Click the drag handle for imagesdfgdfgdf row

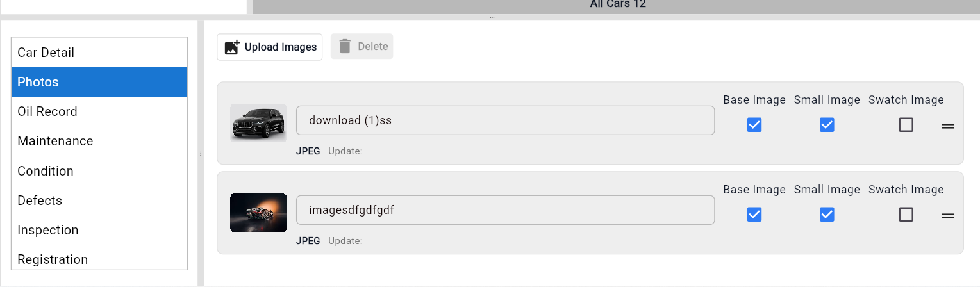947,216
